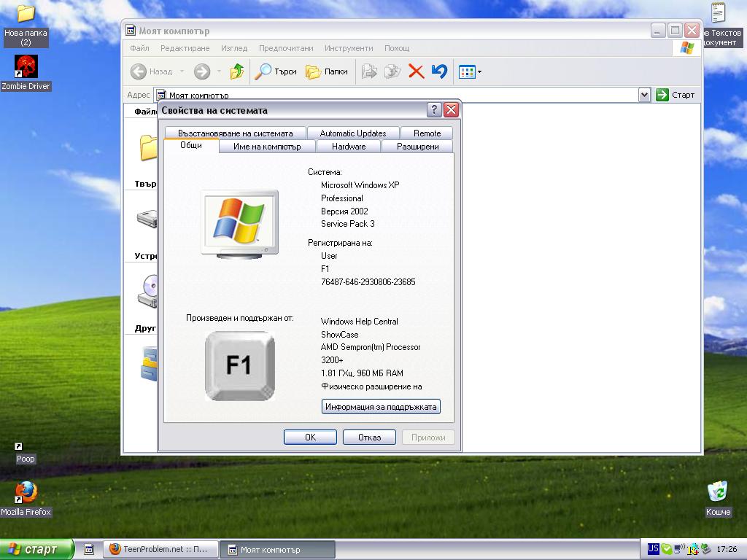
Task: Click the product ID 76487-646-2930806-23685 text
Action: click(x=368, y=282)
